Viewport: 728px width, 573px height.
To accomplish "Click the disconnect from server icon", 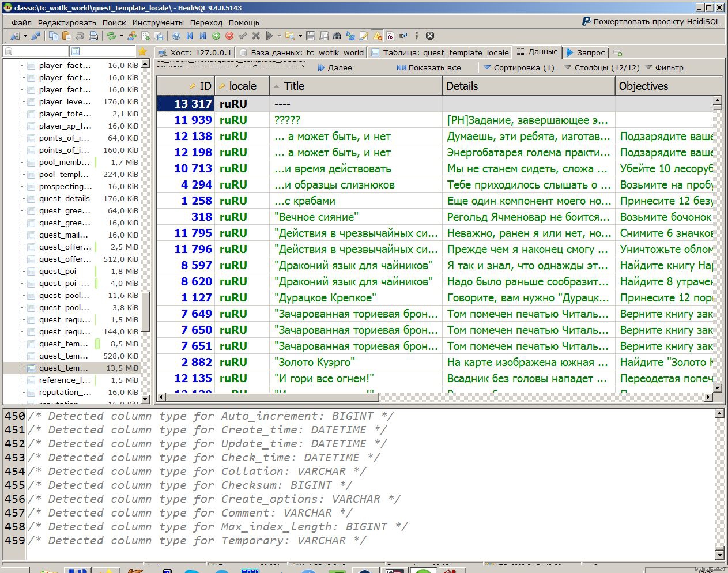I will [x=36, y=36].
